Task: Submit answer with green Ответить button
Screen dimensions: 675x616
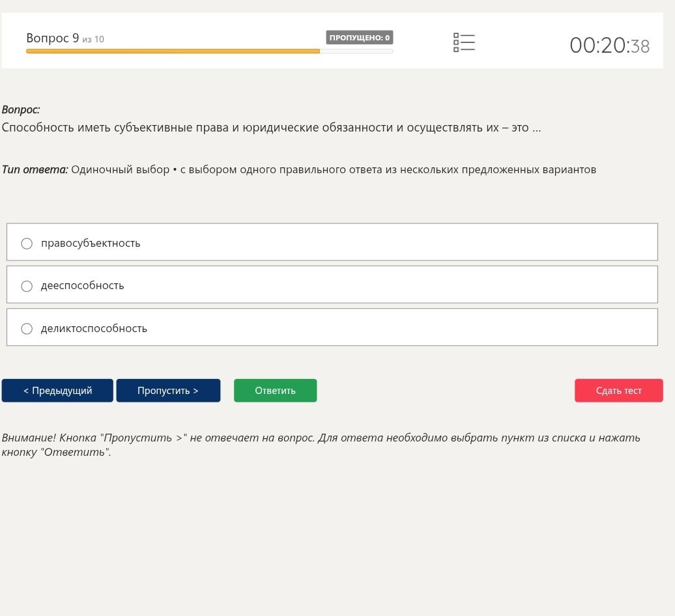Action: click(x=276, y=391)
